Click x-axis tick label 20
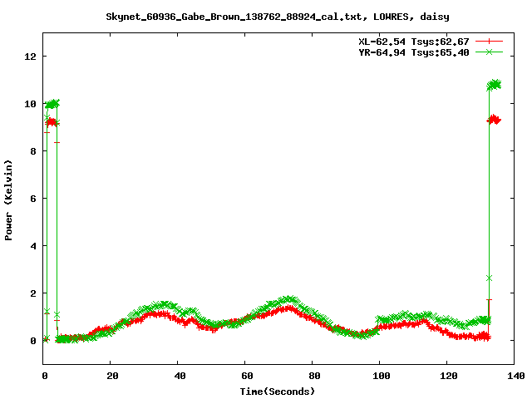The image size is (532, 399). [112, 376]
